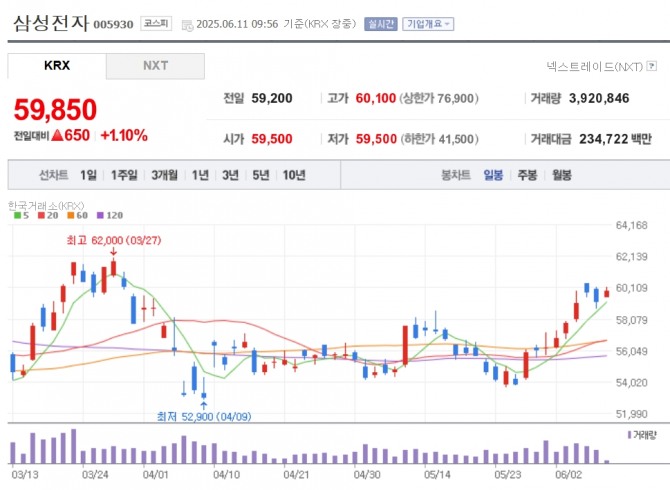Click the purple 120-day moving average swatch
The height and width of the screenshot is (490, 670).
click(100, 215)
